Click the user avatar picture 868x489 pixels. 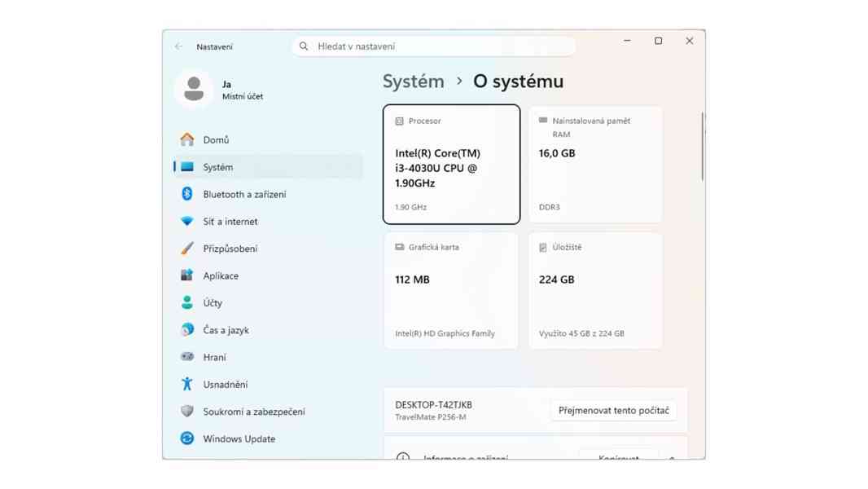coord(193,89)
